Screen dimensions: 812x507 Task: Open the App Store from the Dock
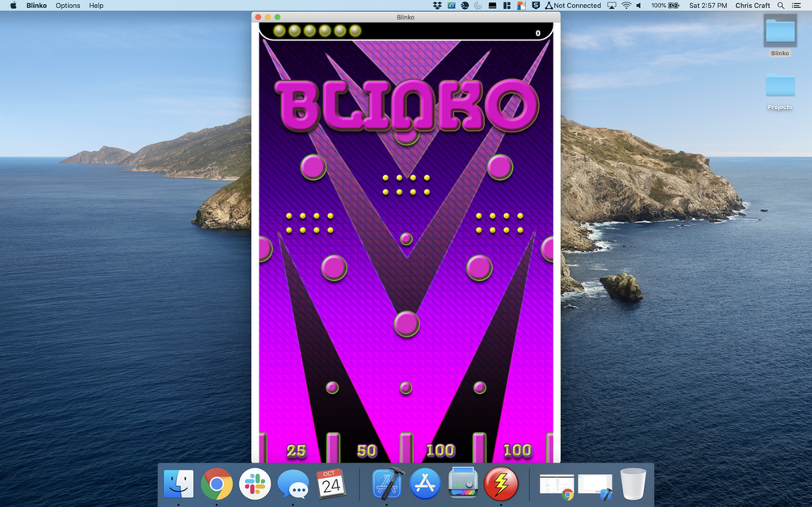pos(425,484)
